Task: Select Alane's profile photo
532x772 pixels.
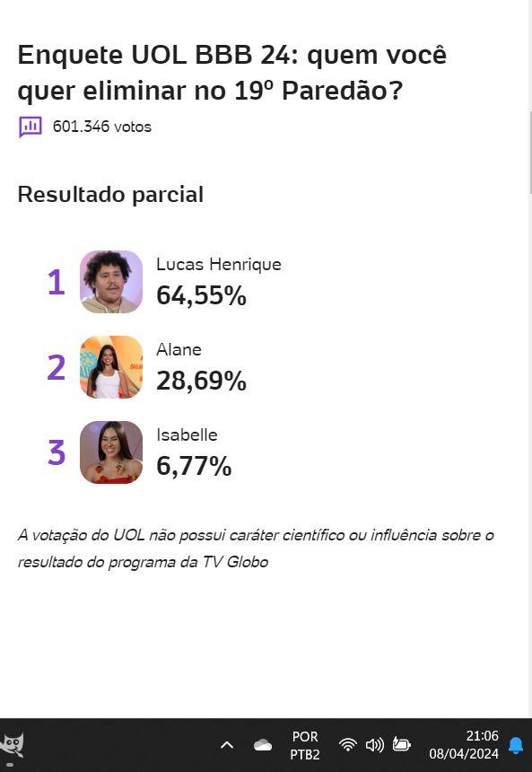Action: [x=111, y=367]
